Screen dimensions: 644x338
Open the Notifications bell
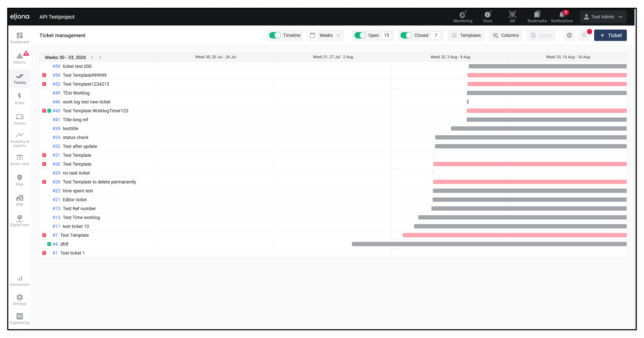(x=562, y=17)
